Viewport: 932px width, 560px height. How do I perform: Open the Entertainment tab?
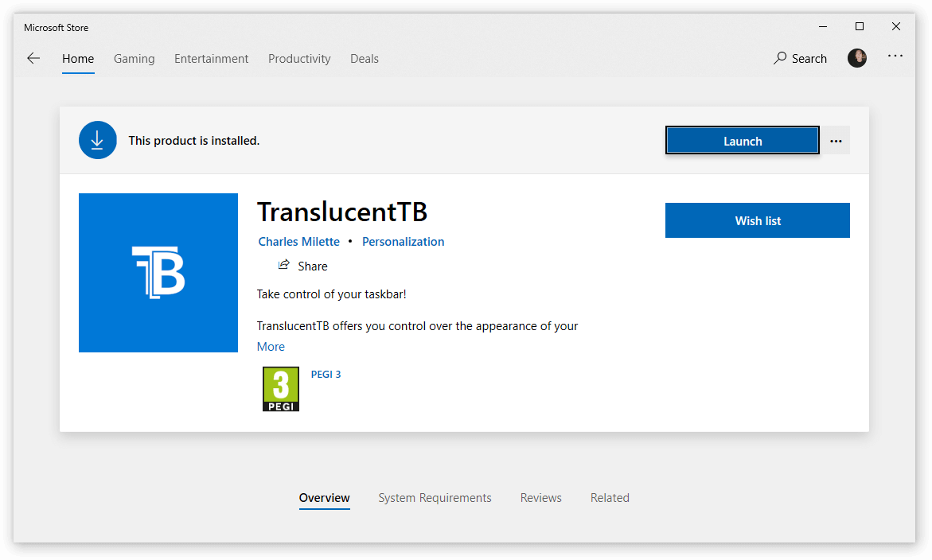(211, 59)
